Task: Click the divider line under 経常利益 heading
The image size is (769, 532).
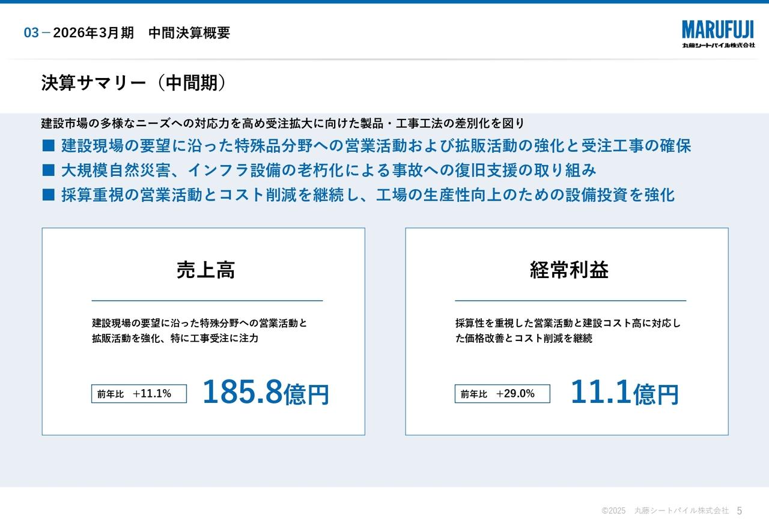Action: pyautogui.click(x=571, y=302)
